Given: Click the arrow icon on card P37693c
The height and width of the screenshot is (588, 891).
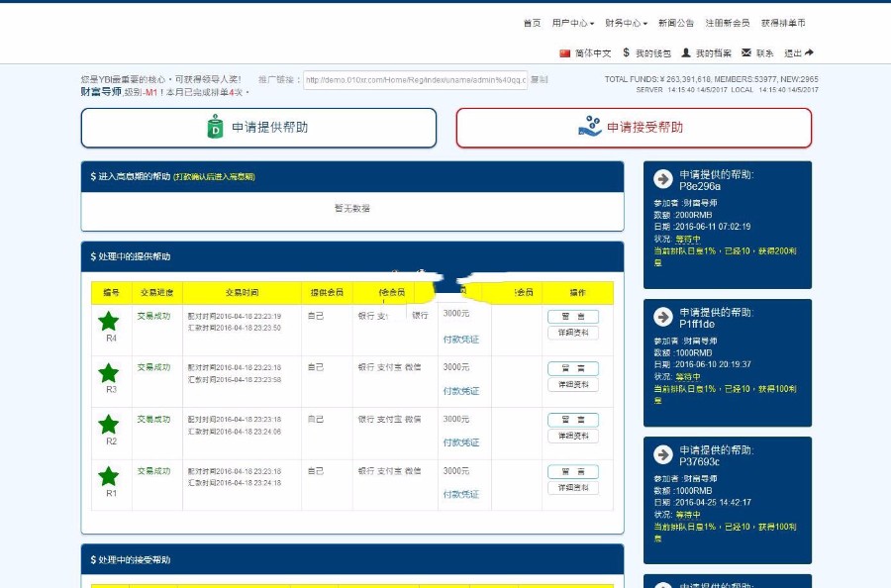Looking at the screenshot, I should point(662,454).
